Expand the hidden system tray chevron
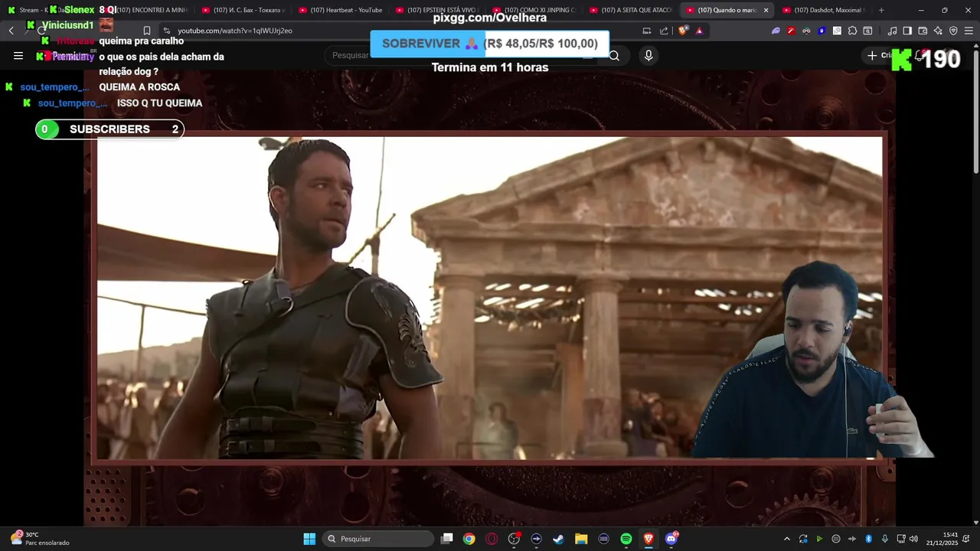Screen dimensions: 980x551 pos(786,539)
